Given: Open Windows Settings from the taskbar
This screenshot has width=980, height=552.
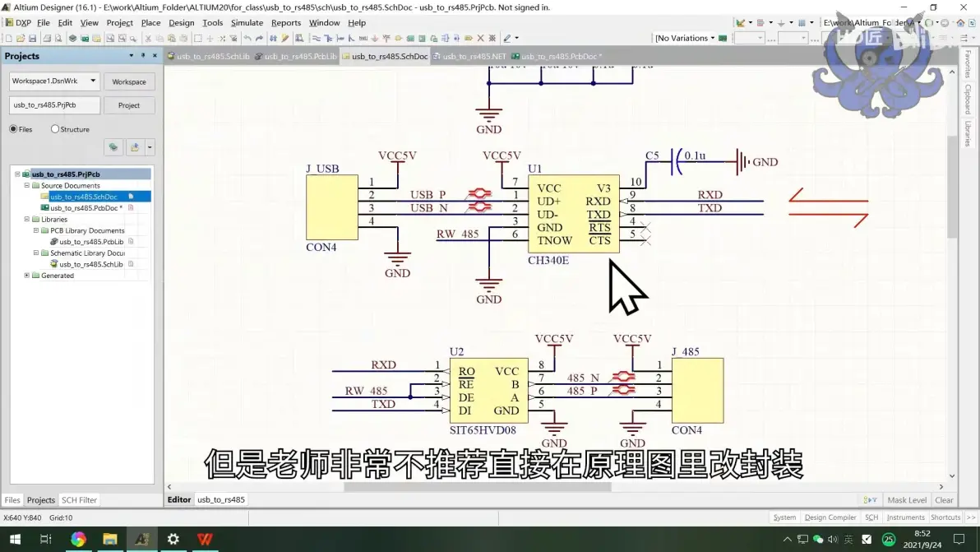Looking at the screenshot, I should coord(173,539).
